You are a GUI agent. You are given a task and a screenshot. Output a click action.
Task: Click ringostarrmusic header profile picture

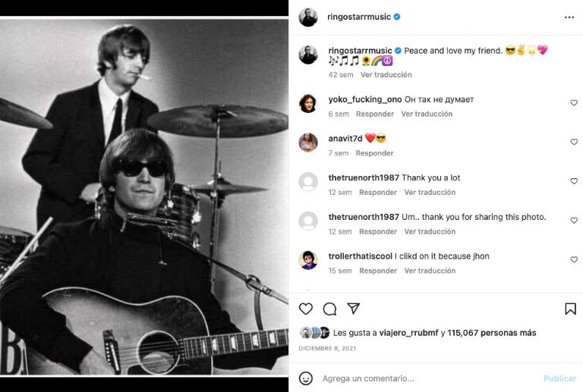tap(308, 17)
